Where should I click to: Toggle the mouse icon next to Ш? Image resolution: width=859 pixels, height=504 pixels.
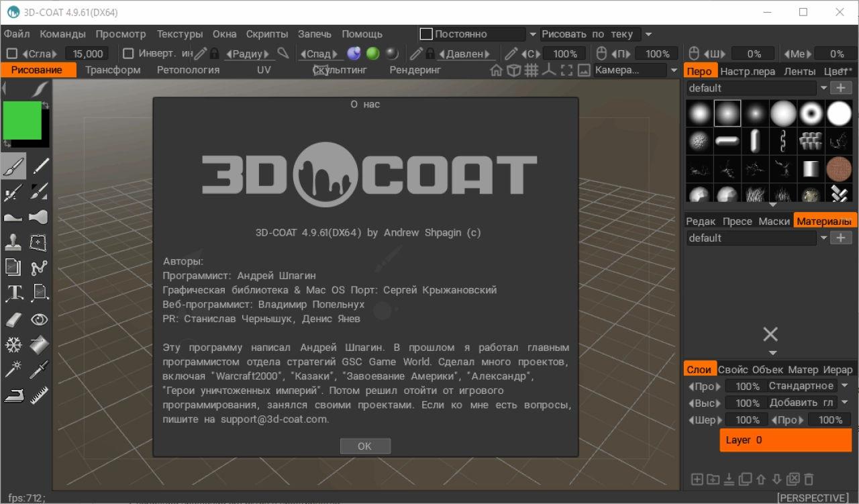(695, 54)
